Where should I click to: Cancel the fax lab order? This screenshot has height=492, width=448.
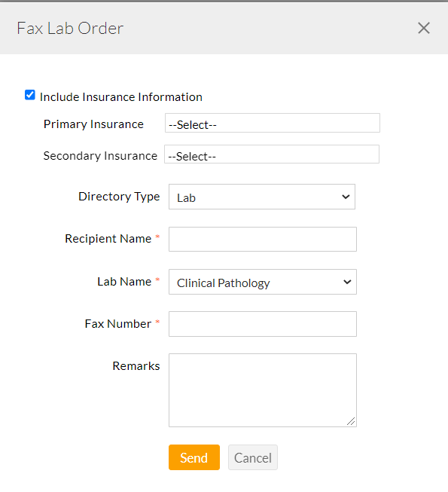click(x=253, y=457)
